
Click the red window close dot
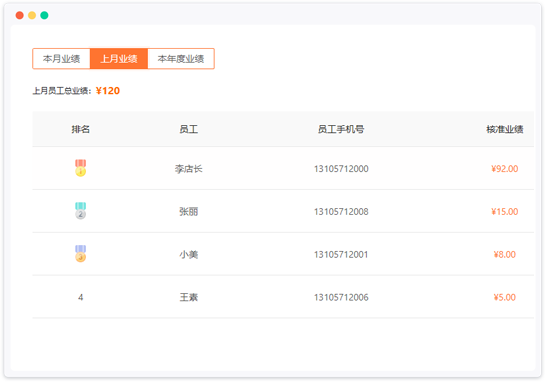tap(19, 15)
